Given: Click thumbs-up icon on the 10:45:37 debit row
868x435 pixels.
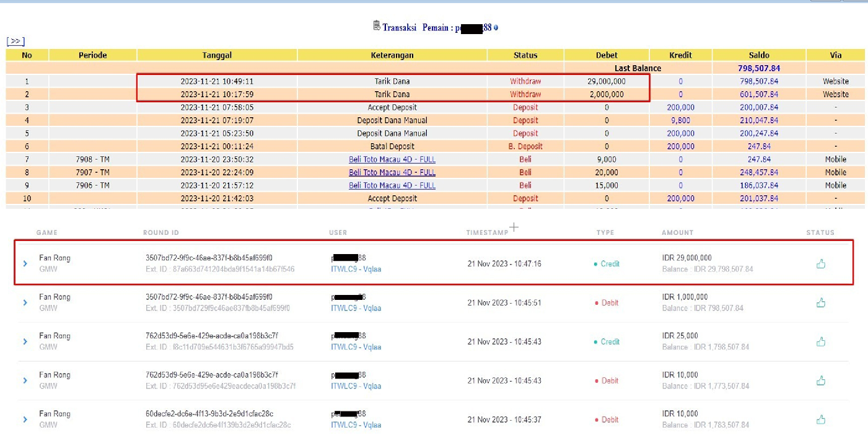Looking at the screenshot, I should [x=821, y=420].
